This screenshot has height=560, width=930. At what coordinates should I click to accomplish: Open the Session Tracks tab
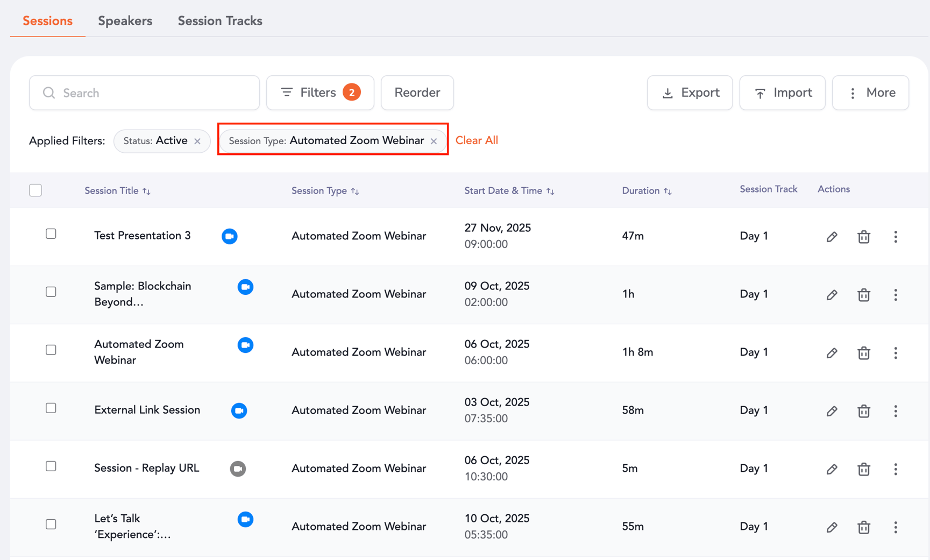219,20
